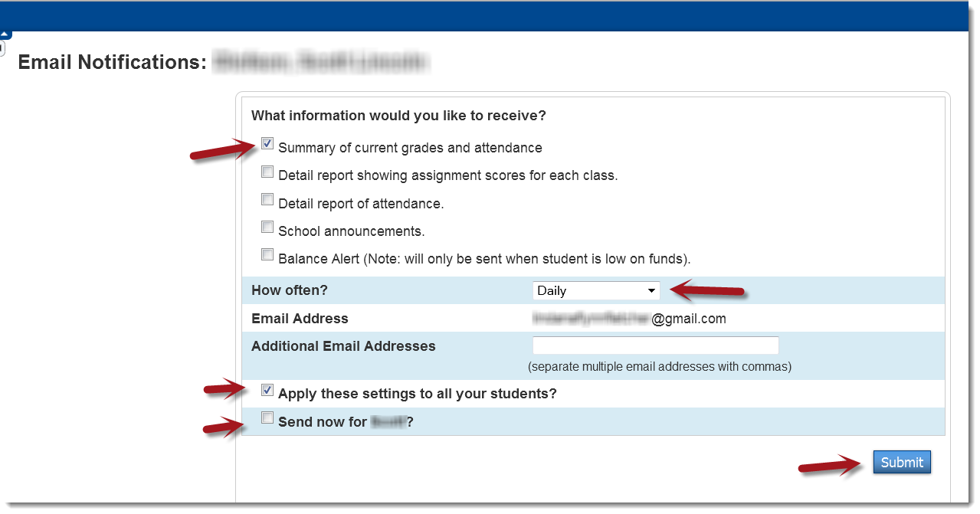
Task: Enable School announcements checkbox
Action: [x=267, y=227]
